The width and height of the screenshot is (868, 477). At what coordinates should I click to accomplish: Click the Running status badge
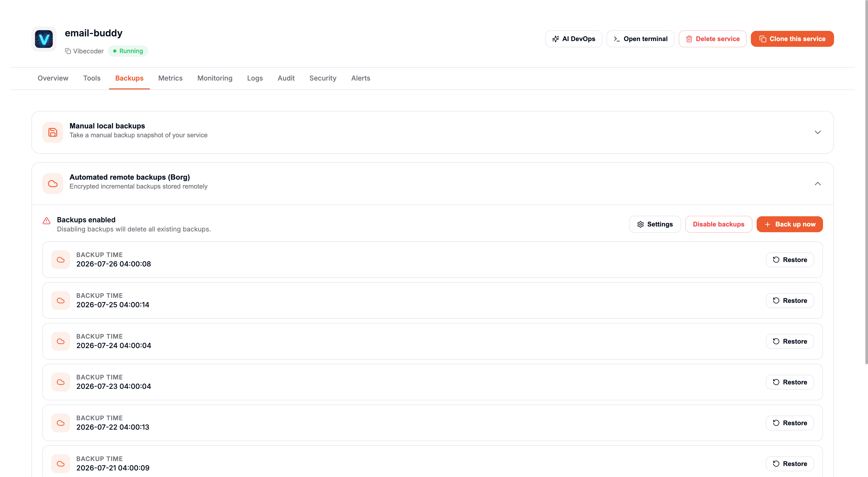pos(128,51)
